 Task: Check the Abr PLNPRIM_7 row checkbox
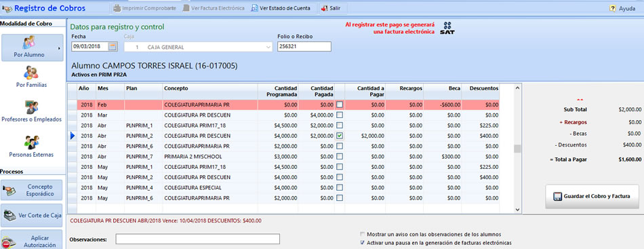pyautogui.click(x=340, y=156)
